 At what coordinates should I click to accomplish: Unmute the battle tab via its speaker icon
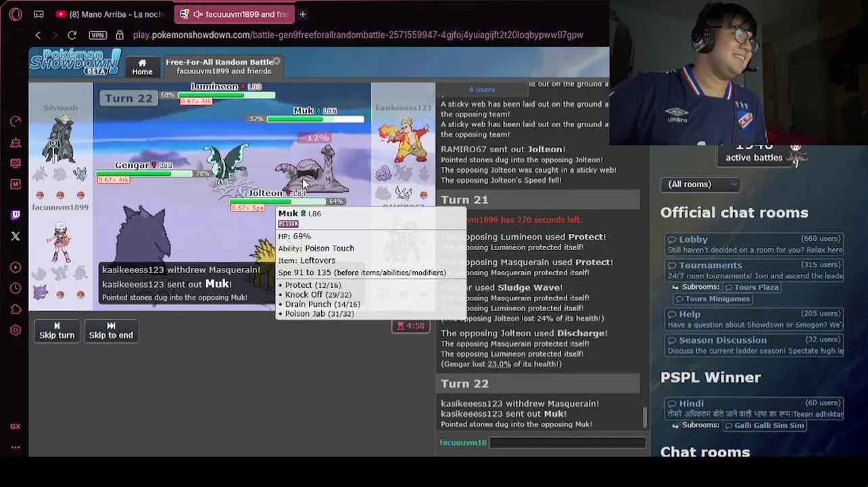(198, 14)
